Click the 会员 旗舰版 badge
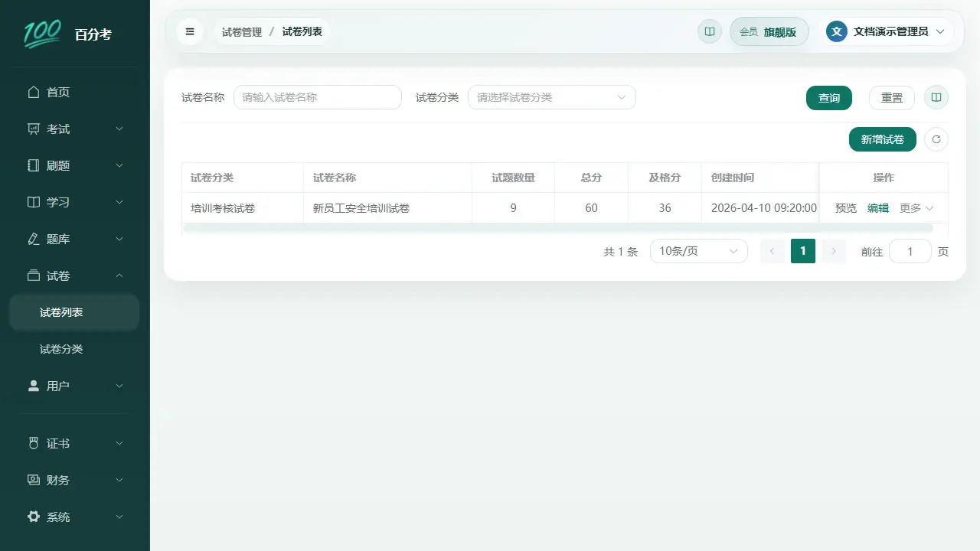 (x=769, y=31)
